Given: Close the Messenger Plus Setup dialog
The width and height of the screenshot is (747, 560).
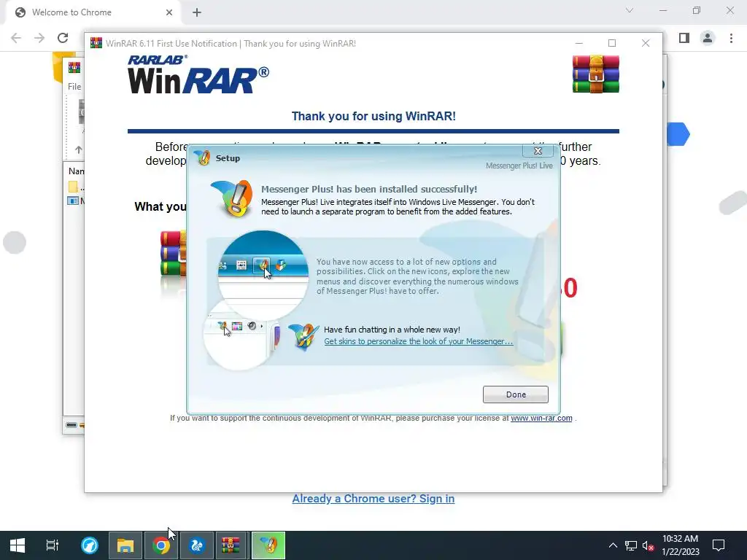Looking at the screenshot, I should pos(538,151).
